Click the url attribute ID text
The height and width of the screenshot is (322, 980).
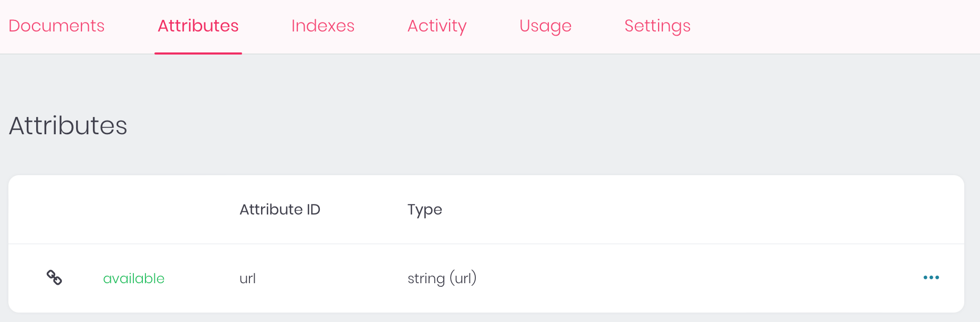(247, 278)
